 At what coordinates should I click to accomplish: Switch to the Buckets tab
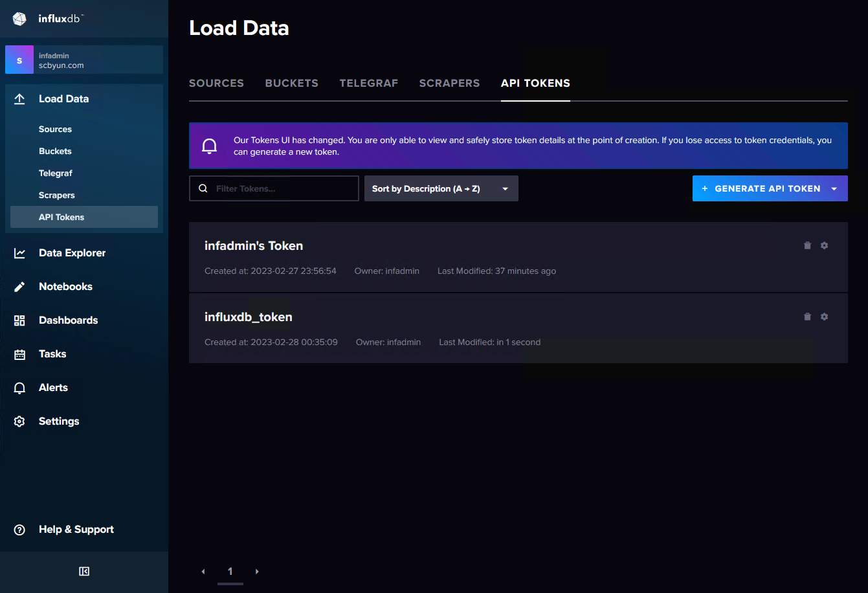click(292, 83)
